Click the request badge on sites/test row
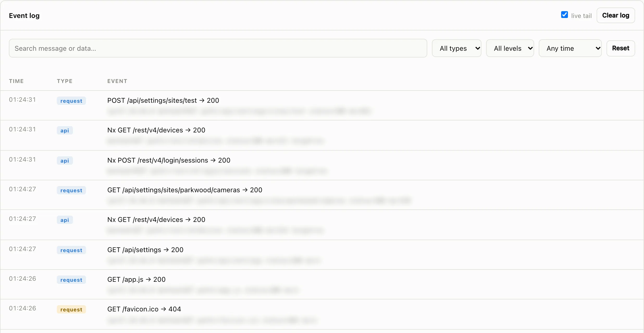 pyautogui.click(x=71, y=101)
